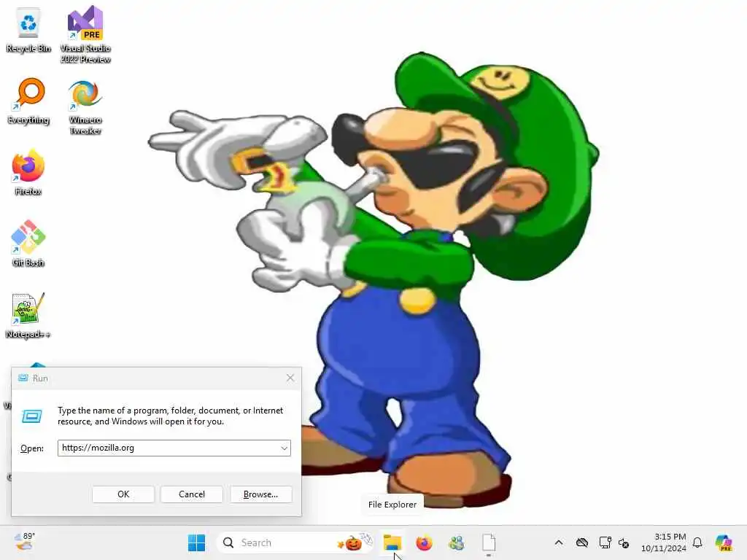
Task: Cancel the Run dialog
Action: click(x=192, y=494)
